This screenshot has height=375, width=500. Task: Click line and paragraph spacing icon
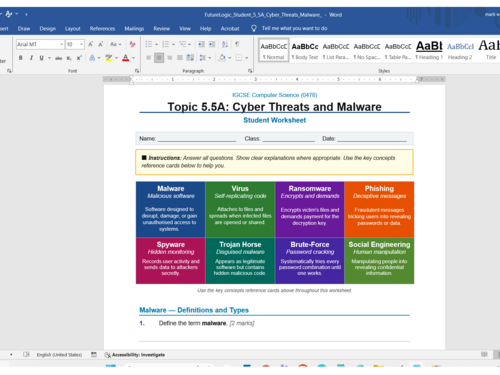(203, 58)
